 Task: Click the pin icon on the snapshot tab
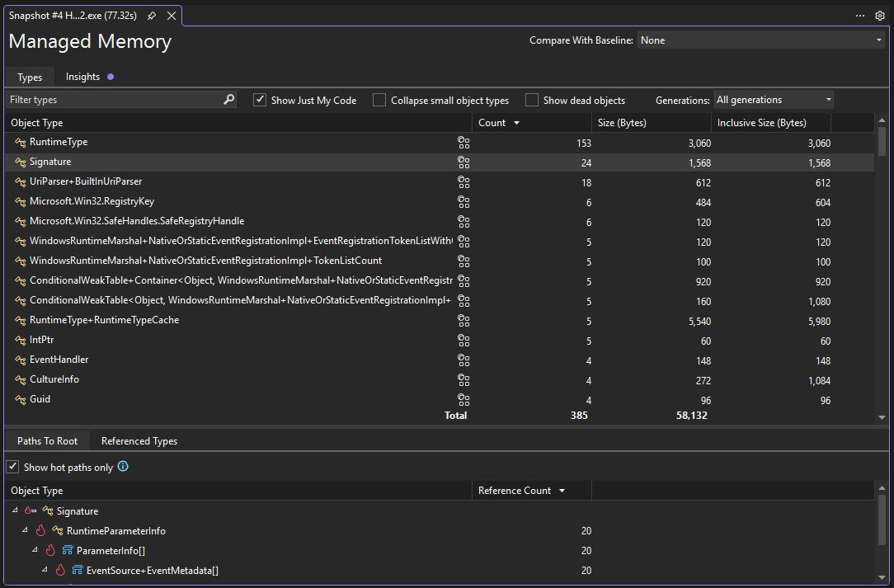click(152, 15)
